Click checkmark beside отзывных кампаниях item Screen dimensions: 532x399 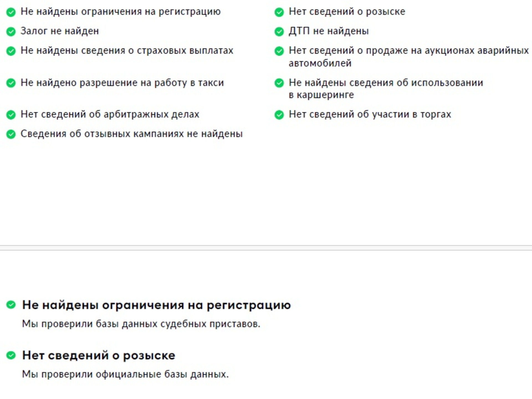pos(11,134)
